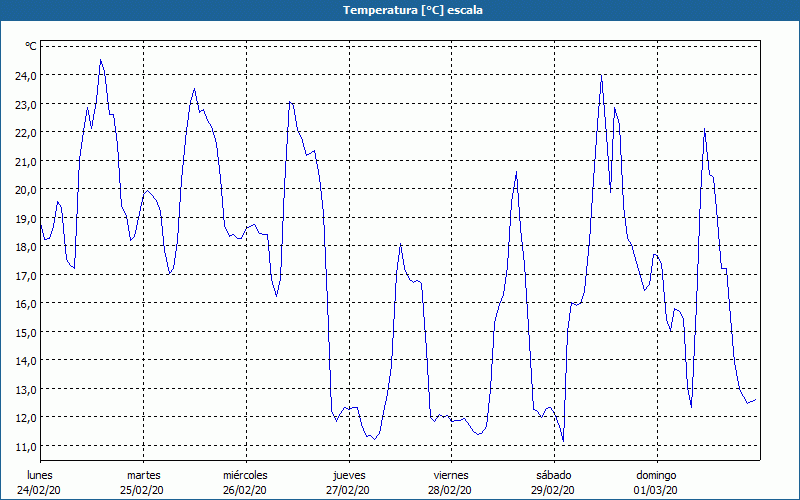800x500 pixels.
Task: Click the 21,0 temperature axis value
Action: click(24, 161)
